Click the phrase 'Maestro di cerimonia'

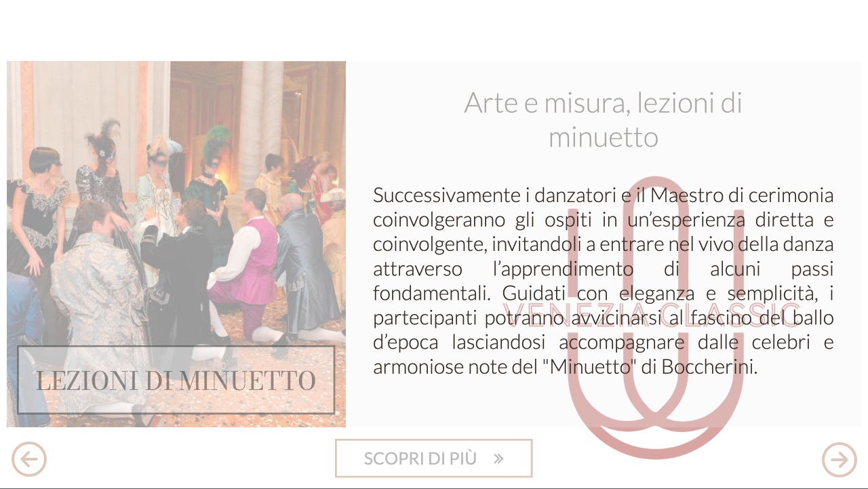point(742,195)
